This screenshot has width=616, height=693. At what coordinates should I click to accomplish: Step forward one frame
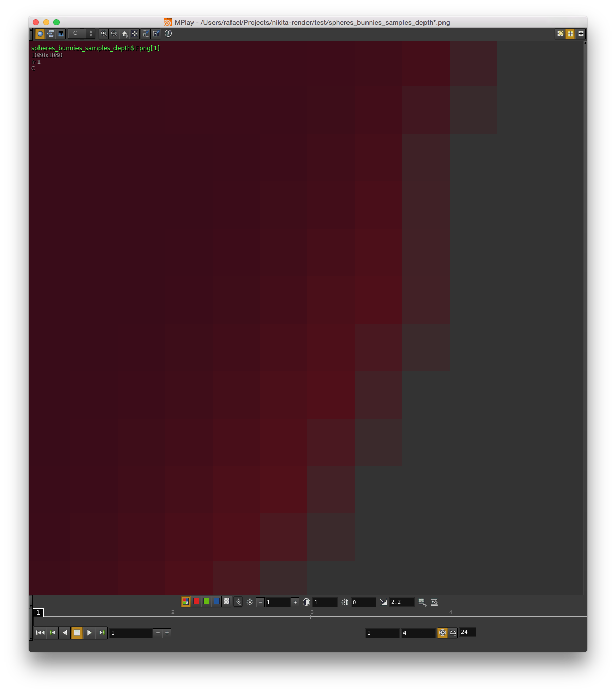pos(102,633)
